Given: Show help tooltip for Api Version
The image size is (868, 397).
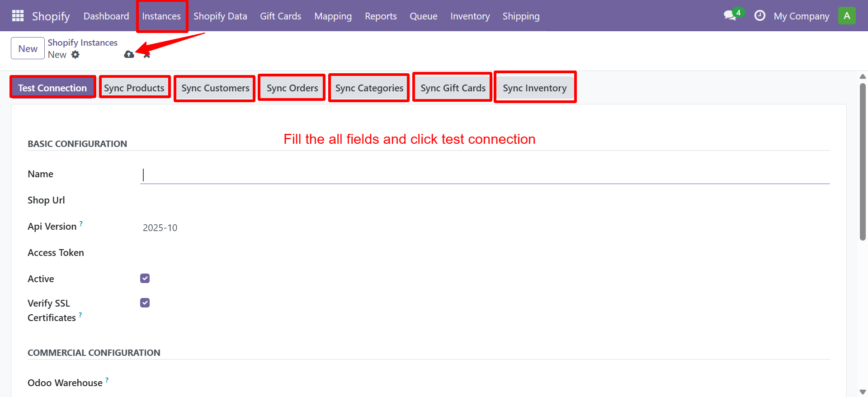Looking at the screenshot, I should 81,223.
